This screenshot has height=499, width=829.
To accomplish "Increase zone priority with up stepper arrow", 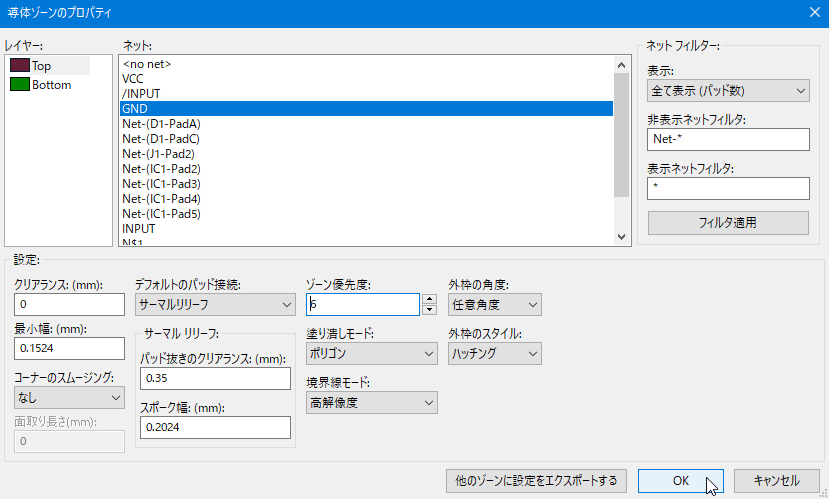I will (x=429, y=299).
